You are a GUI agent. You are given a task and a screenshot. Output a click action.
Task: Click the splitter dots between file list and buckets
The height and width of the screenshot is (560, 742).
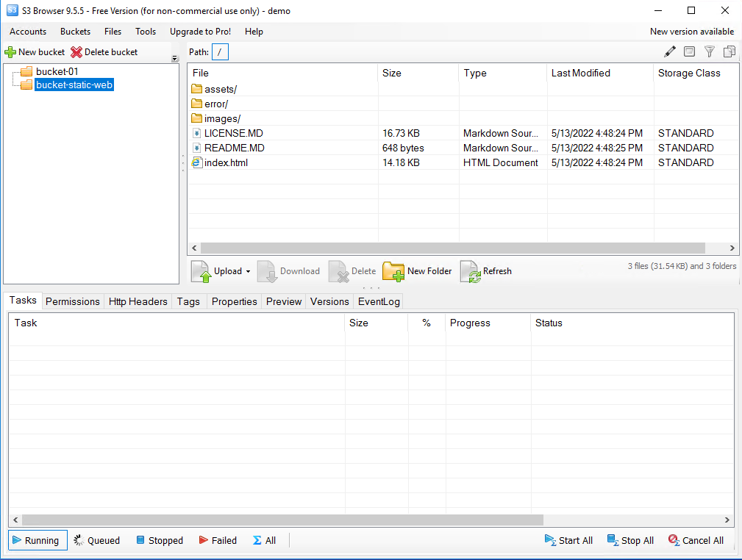coord(182,164)
